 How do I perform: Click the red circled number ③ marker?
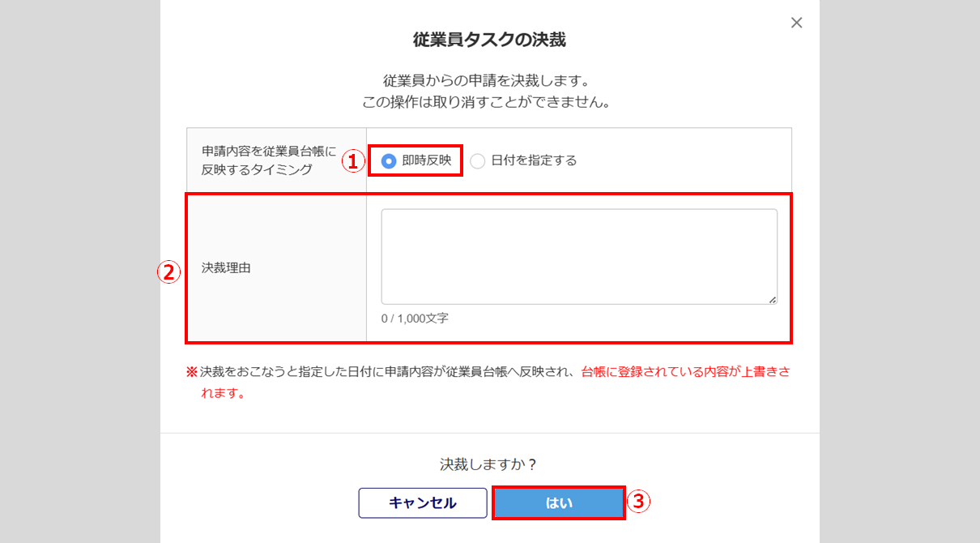[x=639, y=502]
